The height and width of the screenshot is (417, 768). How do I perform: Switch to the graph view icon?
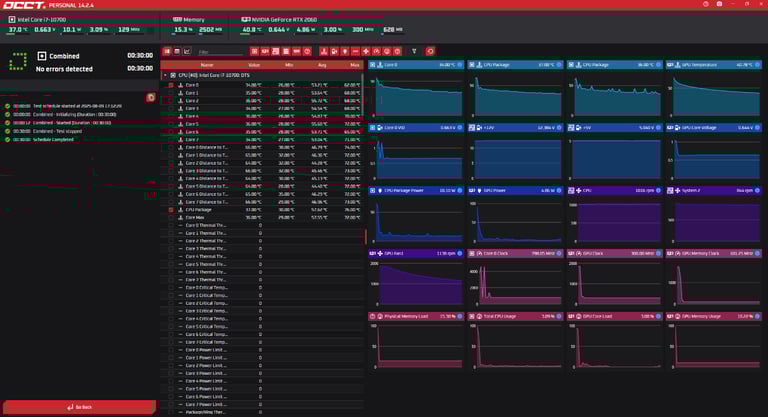[187, 50]
